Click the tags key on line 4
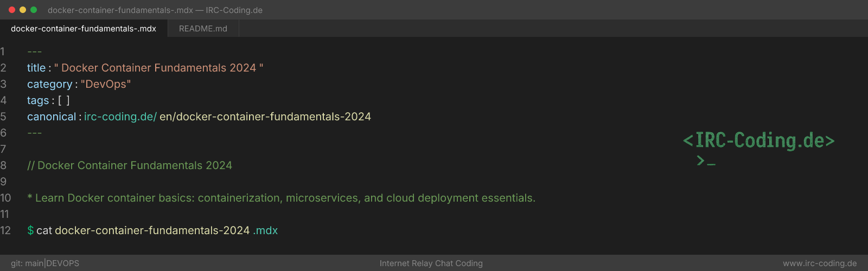868x271 pixels. point(38,100)
